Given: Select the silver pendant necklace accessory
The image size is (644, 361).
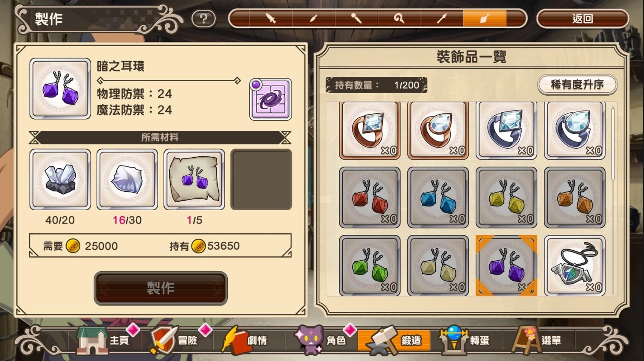Looking at the screenshot, I should click(x=575, y=266).
